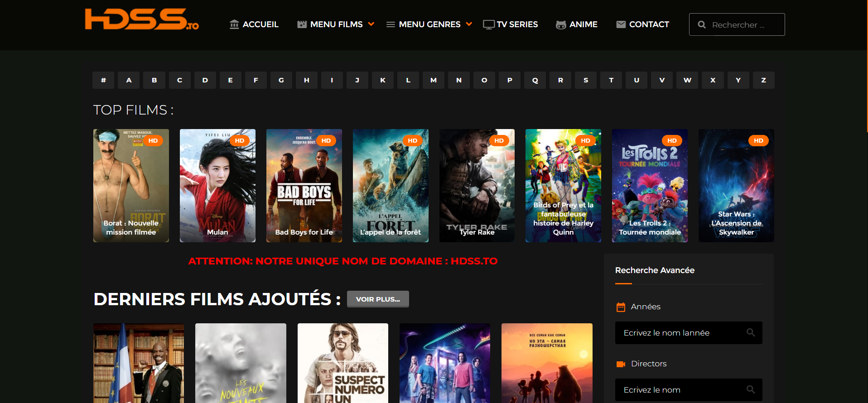Click the hamburger icon beside MENU GENRES
868x403 pixels.
pos(391,24)
